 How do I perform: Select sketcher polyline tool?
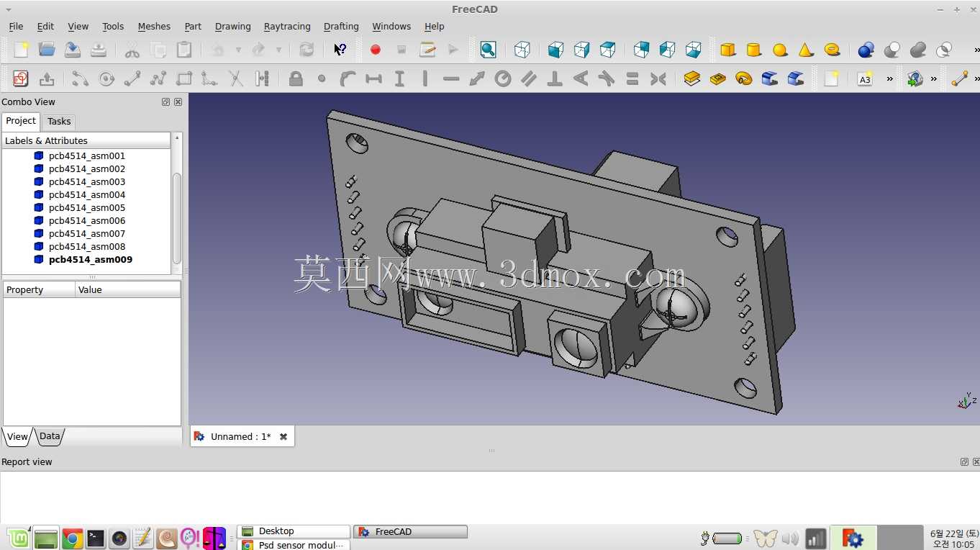[x=158, y=78]
